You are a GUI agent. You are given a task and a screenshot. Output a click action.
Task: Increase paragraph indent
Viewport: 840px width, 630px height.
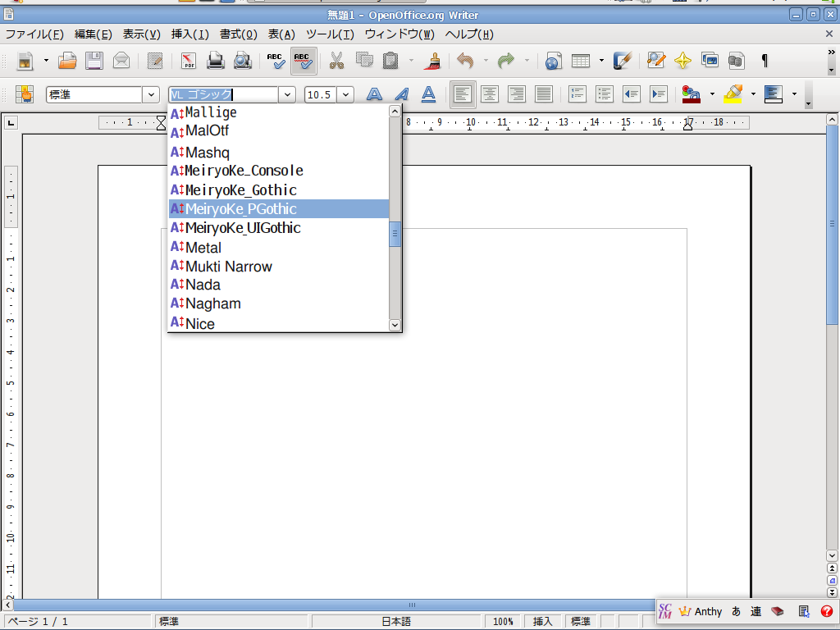(659, 94)
